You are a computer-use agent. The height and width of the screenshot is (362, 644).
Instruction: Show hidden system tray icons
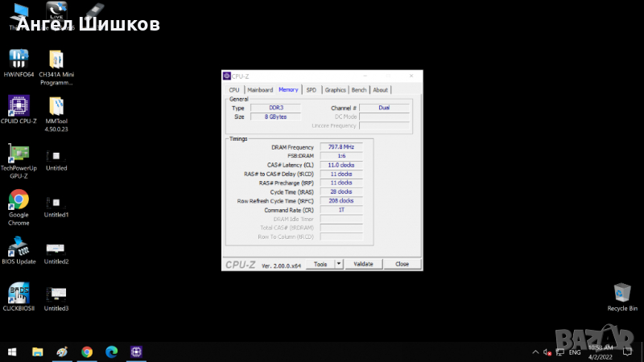point(537,352)
